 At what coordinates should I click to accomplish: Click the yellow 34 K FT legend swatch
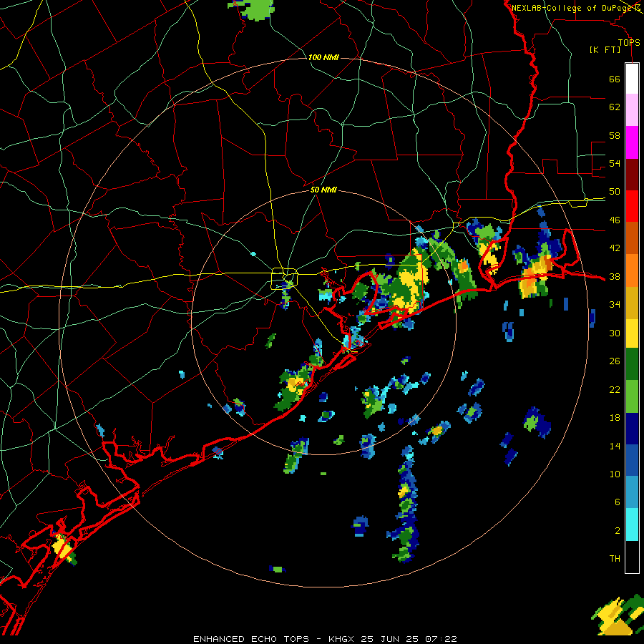coord(632,333)
